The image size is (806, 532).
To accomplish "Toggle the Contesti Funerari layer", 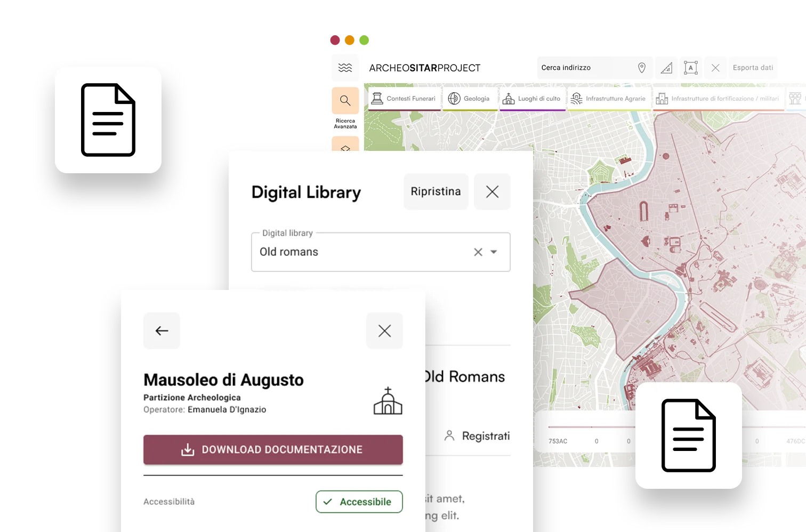I will coord(404,99).
